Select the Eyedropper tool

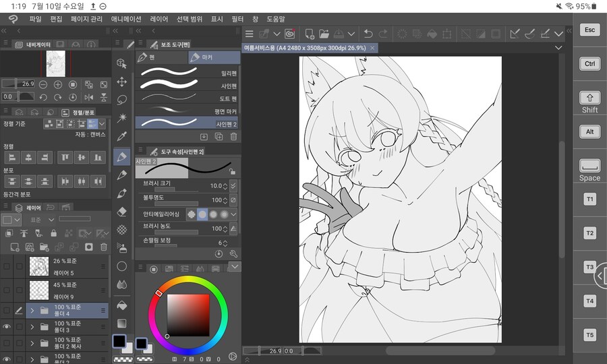pyautogui.click(x=122, y=137)
